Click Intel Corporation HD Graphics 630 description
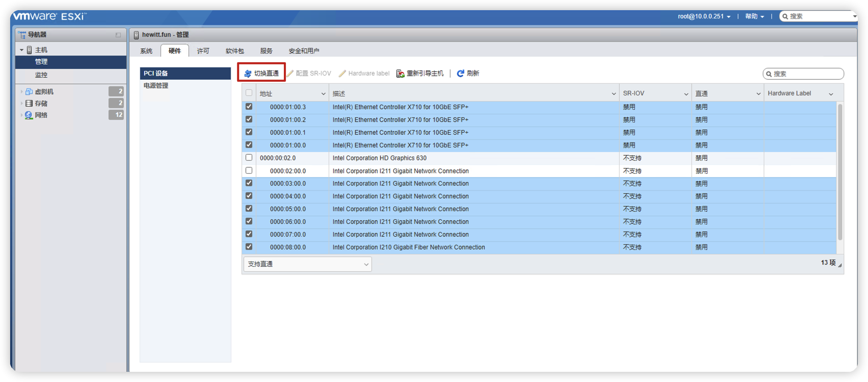Screen dimensions: 868x382 (379, 158)
